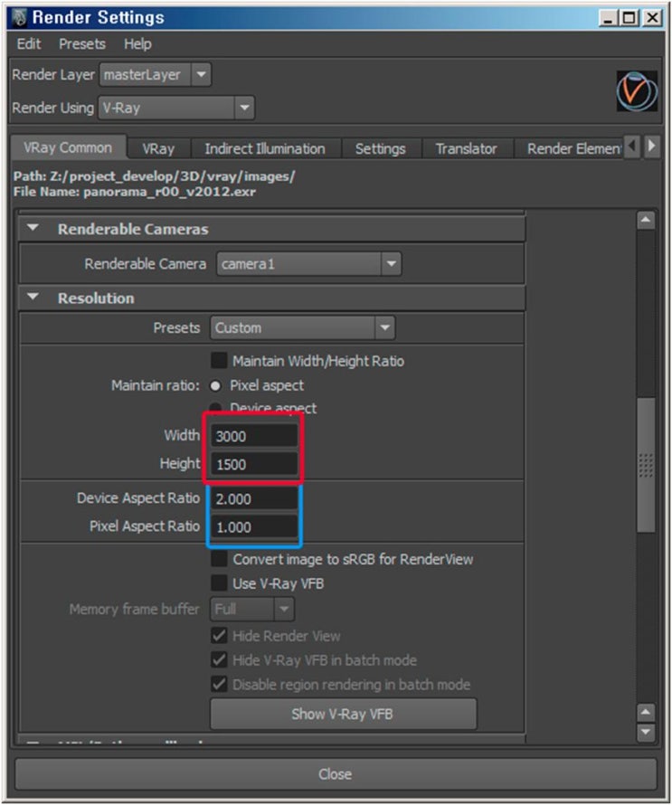Switch to the Indirect Illumination tab
672x805 pixels.
pyautogui.click(x=265, y=149)
